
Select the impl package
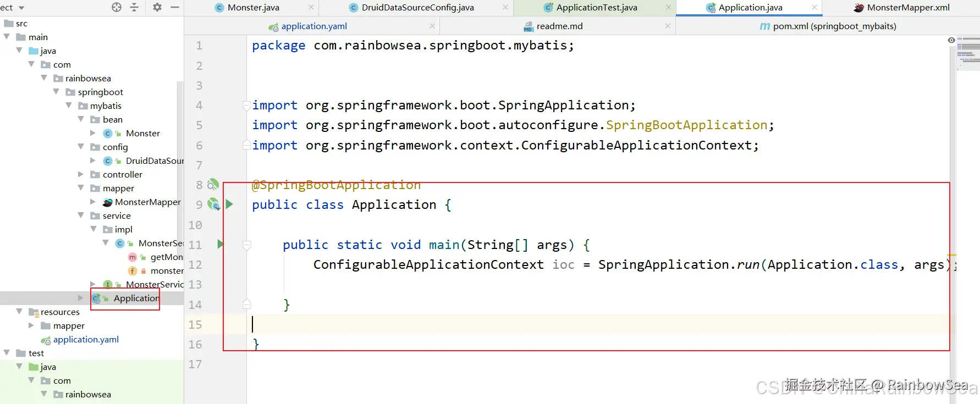click(x=123, y=229)
